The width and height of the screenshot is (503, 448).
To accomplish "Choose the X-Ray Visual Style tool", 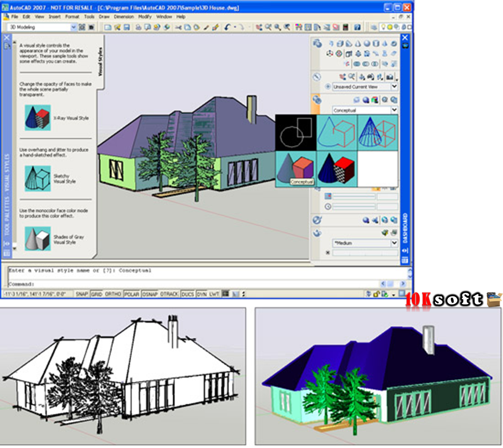I will point(57,118).
